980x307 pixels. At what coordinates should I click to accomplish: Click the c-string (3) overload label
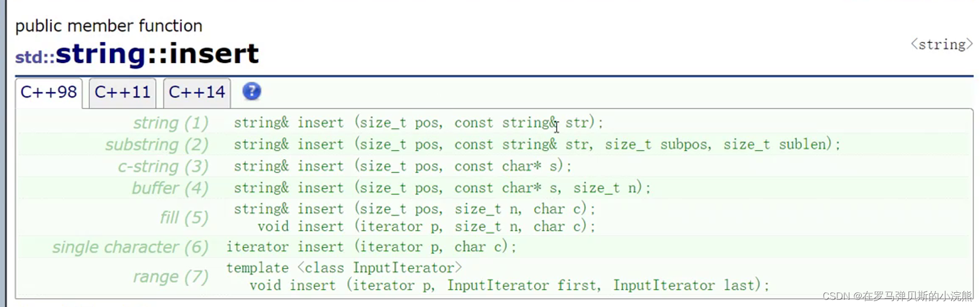coord(163,166)
